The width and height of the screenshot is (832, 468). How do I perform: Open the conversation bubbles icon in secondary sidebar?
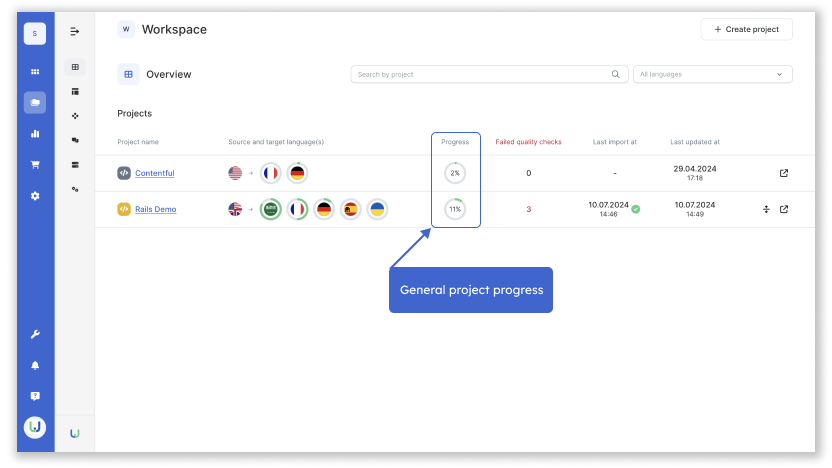click(75, 140)
